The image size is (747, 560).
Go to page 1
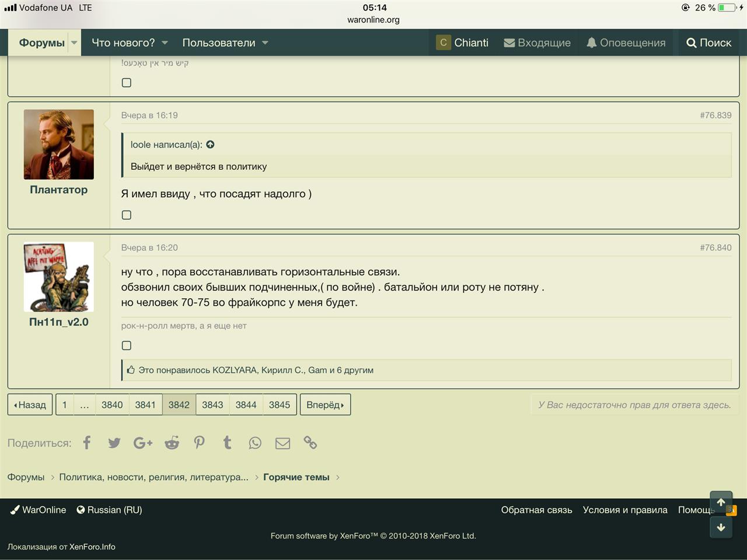65,405
